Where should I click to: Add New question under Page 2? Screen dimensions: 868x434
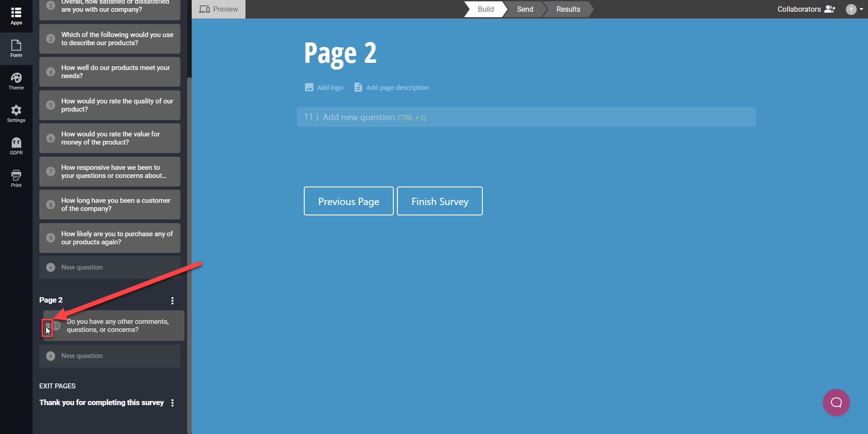click(110, 356)
